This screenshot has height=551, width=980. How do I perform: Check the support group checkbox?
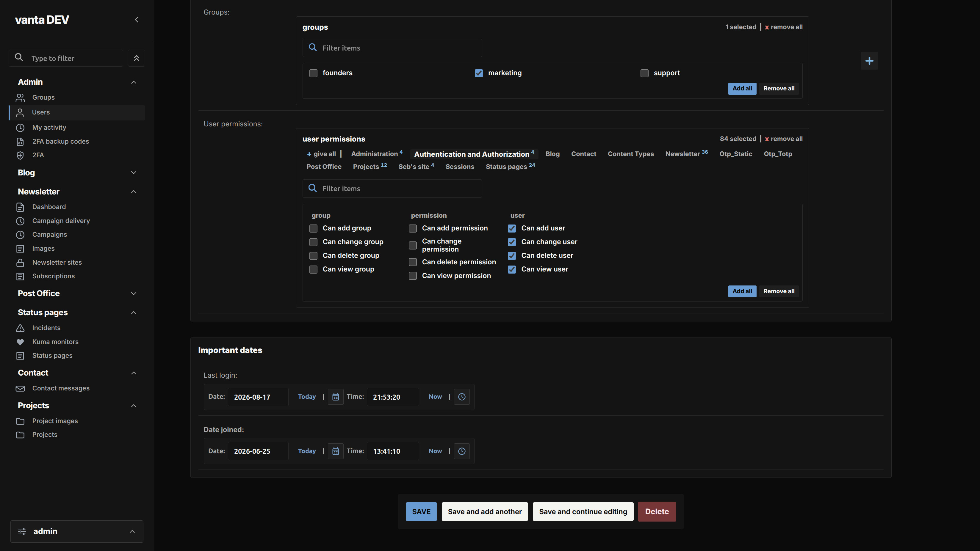point(644,73)
